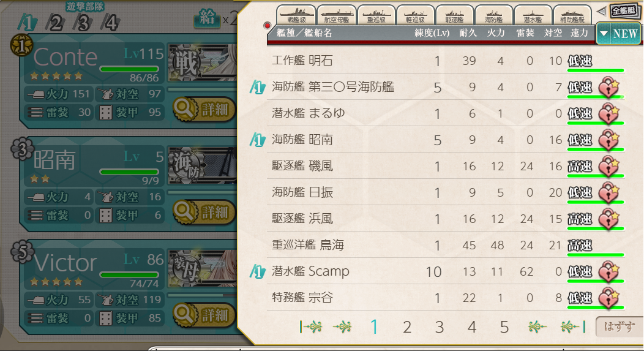644x351 pixels.
Task: Open the NEW sort order dropdown
Action: [618, 34]
